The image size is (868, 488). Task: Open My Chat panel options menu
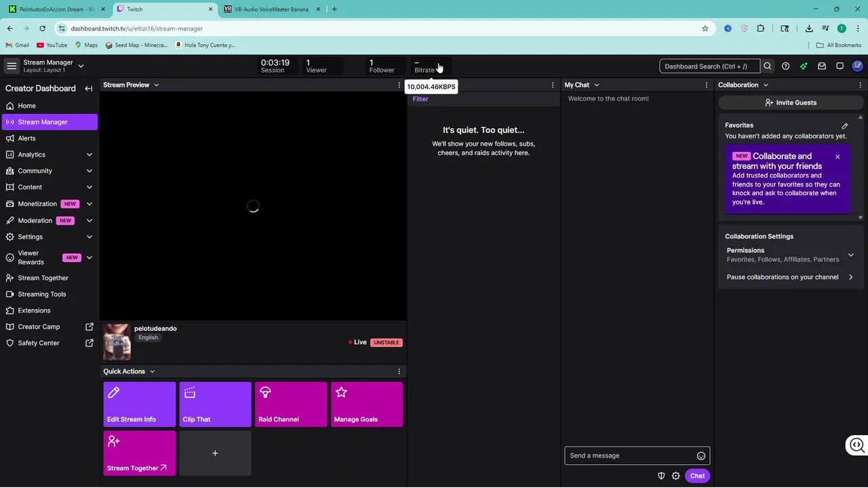707,85
